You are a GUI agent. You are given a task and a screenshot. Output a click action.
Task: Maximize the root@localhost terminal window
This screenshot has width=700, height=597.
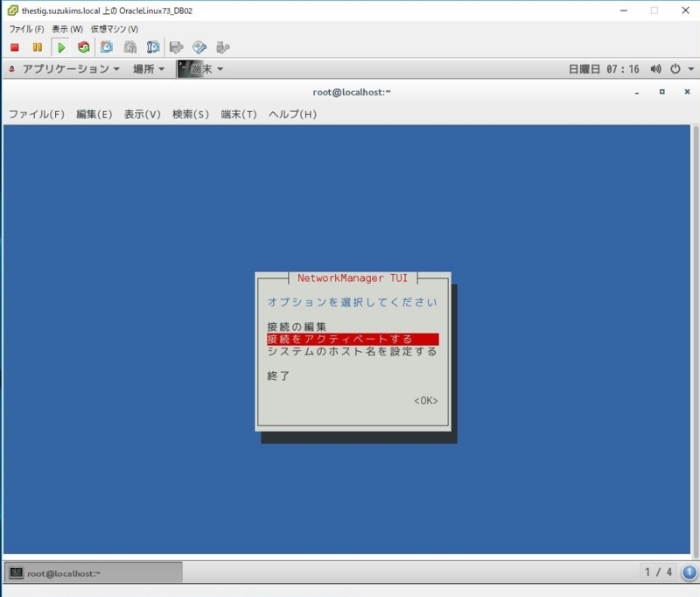(x=662, y=92)
